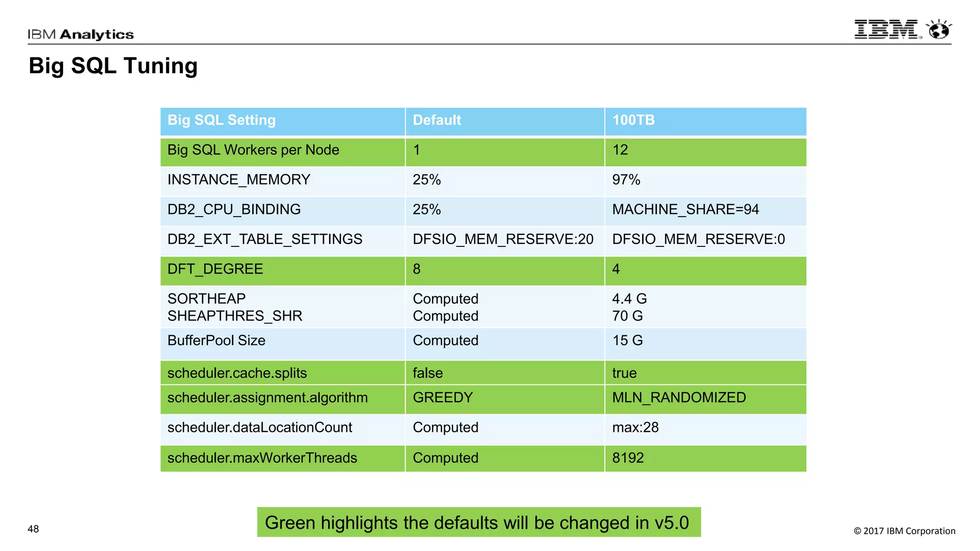
Task: Click the 'true' value cell
Action: click(x=706, y=373)
